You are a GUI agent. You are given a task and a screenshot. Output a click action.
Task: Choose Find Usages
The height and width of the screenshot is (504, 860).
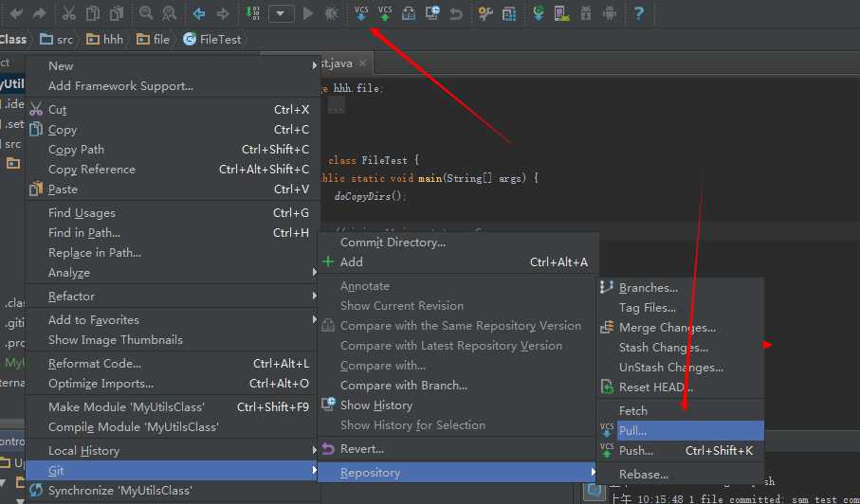point(174,213)
